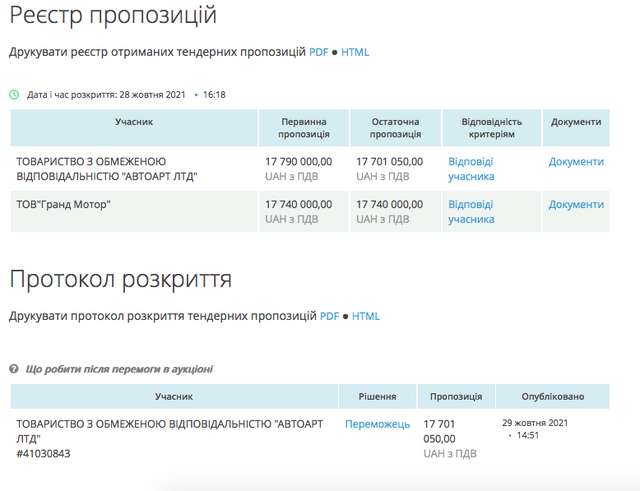
Task: Open Відповіді учасника for АВТОАРТ ЛТД
Action: [x=471, y=169]
